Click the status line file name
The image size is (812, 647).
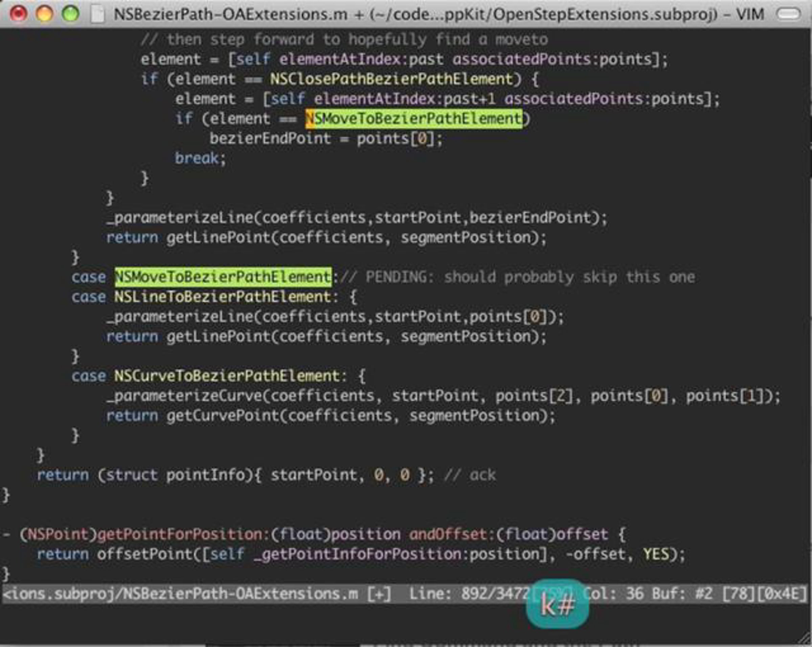click(x=180, y=594)
